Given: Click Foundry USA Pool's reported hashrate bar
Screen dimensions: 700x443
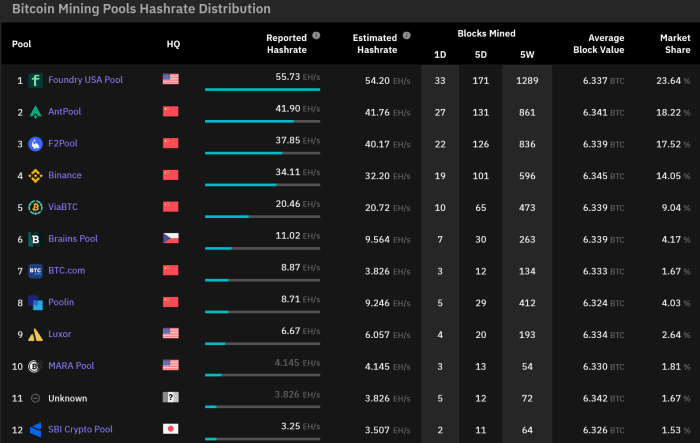Looking at the screenshot, I should tap(262, 89).
